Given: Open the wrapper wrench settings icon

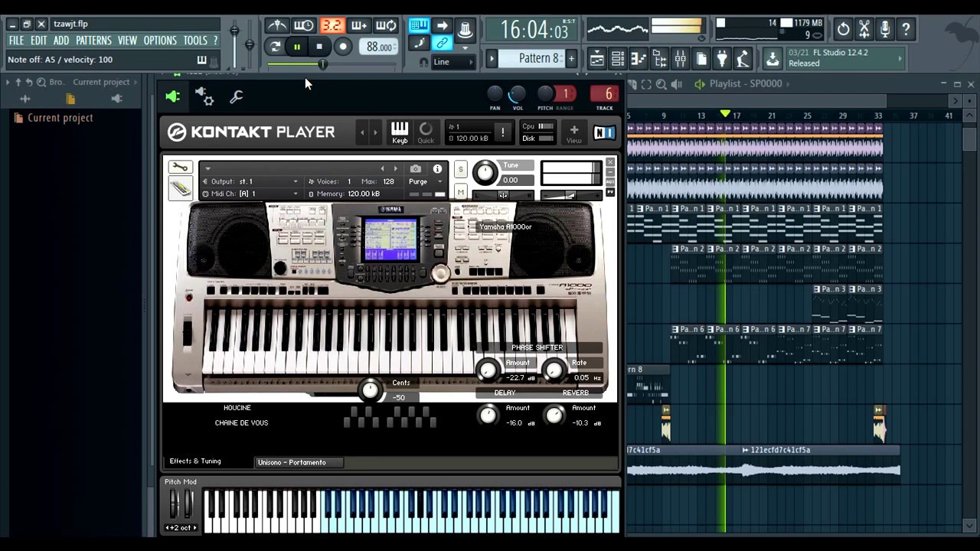Looking at the screenshot, I should [237, 96].
